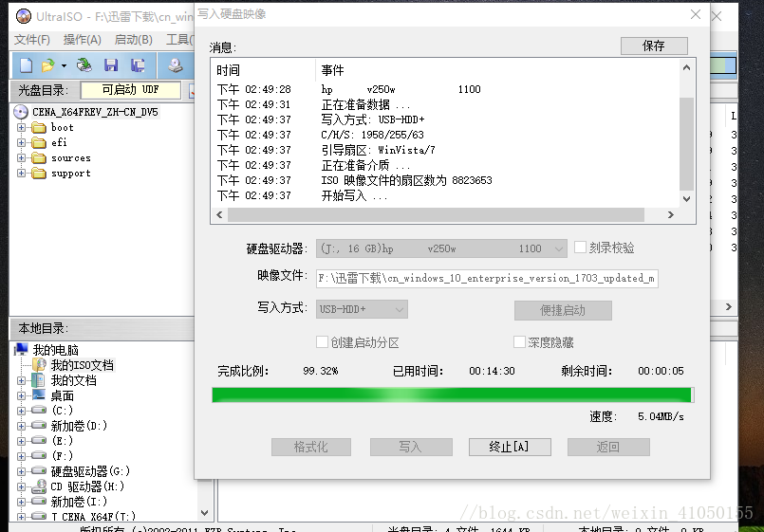Viewport: 764px width, 532px height.
Task: Expand the (C:) drive node
Action: click(21, 411)
